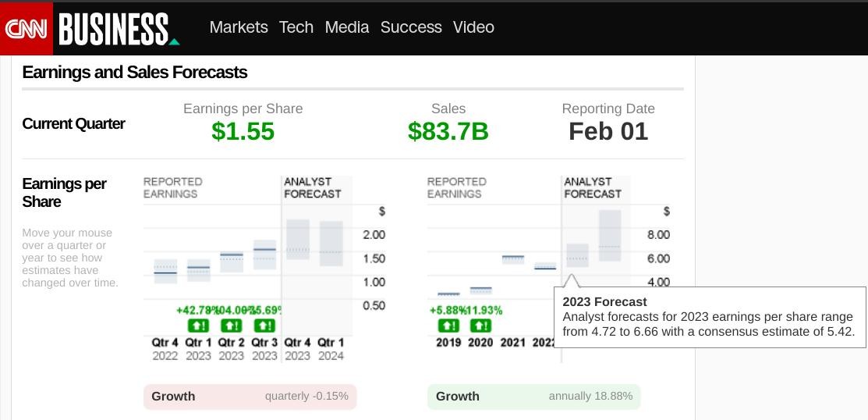The width and height of the screenshot is (868, 420).
Task: Click the annually Growth 18.88% box
Action: (x=533, y=397)
